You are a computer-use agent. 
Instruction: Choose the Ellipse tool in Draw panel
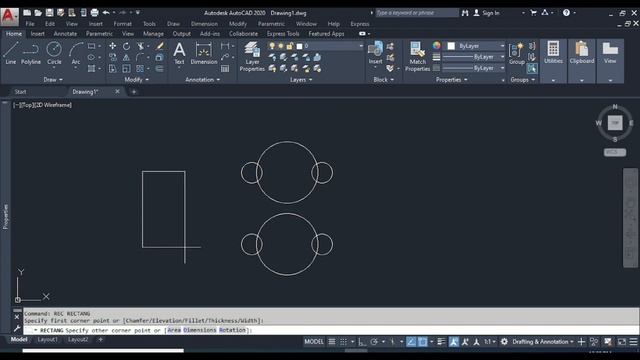pos(91,57)
